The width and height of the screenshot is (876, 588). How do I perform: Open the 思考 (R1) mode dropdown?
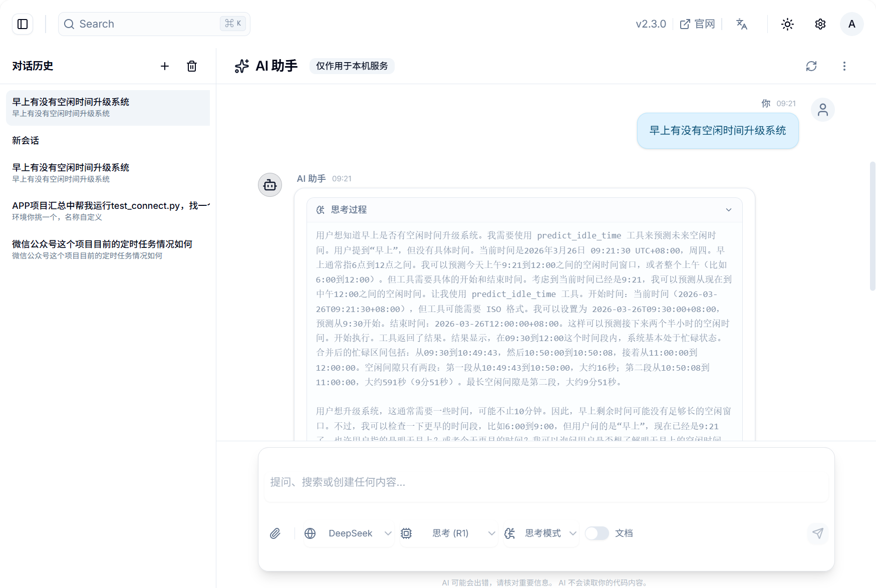pyautogui.click(x=449, y=533)
